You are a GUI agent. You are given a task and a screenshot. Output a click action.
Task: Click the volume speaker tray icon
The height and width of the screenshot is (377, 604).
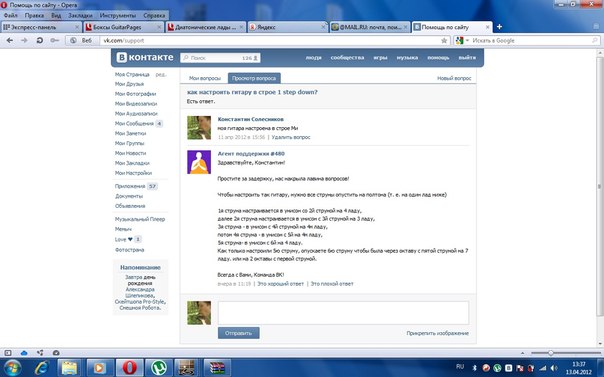pyautogui.click(x=554, y=368)
